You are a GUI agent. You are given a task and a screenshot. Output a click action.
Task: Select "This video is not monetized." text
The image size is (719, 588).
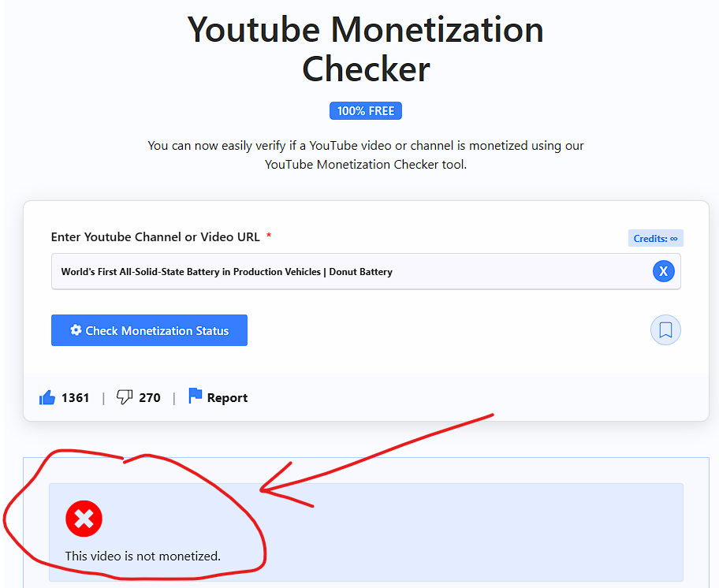143,556
